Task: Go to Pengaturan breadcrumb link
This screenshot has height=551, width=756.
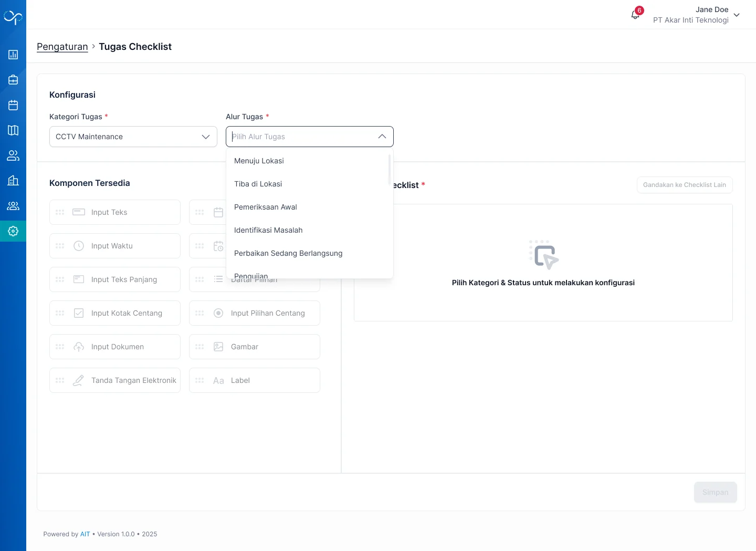Action: pyautogui.click(x=62, y=47)
